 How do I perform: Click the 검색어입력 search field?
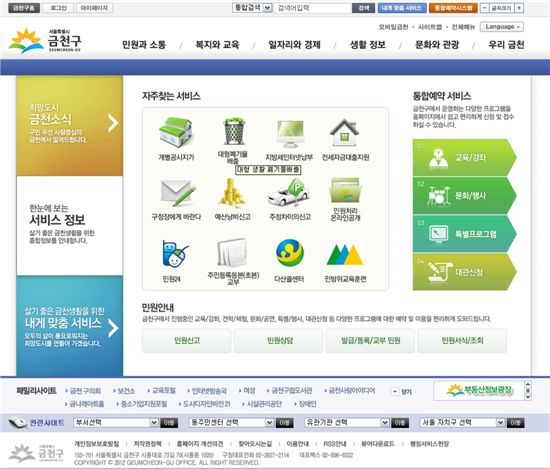[x=313, y=8]
